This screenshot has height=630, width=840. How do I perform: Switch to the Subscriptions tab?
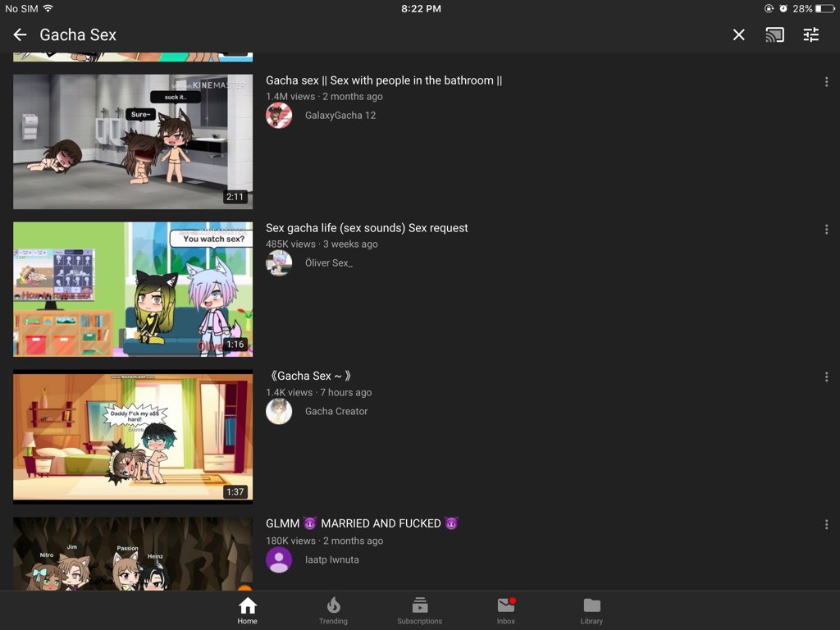pyautogui.click(x=419, y=610)
